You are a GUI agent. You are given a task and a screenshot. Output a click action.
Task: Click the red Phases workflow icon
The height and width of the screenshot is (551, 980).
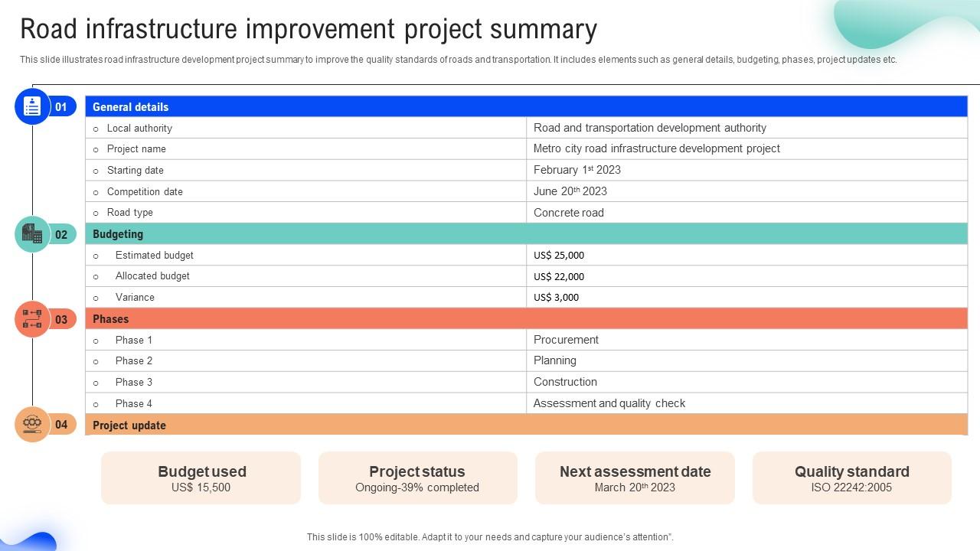[x=32, y=319]
